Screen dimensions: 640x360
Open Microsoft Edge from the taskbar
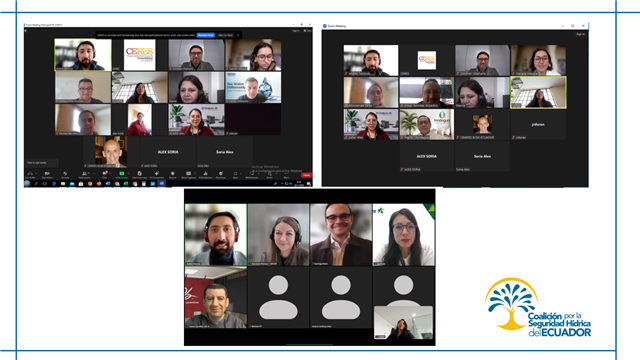click(x=54, y=184)
